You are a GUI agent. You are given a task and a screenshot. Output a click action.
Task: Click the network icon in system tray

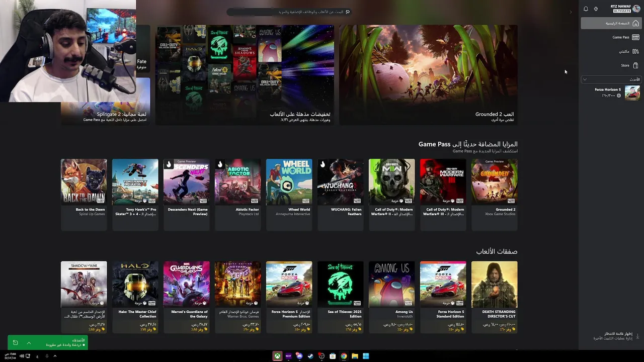click(28, 356)
